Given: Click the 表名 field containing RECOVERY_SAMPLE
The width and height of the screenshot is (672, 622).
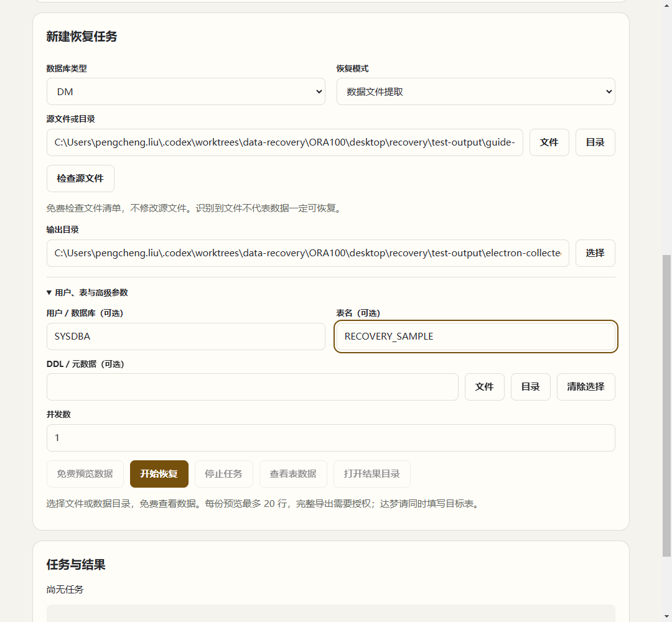Looking at the screenshot, I should point(476,337).
